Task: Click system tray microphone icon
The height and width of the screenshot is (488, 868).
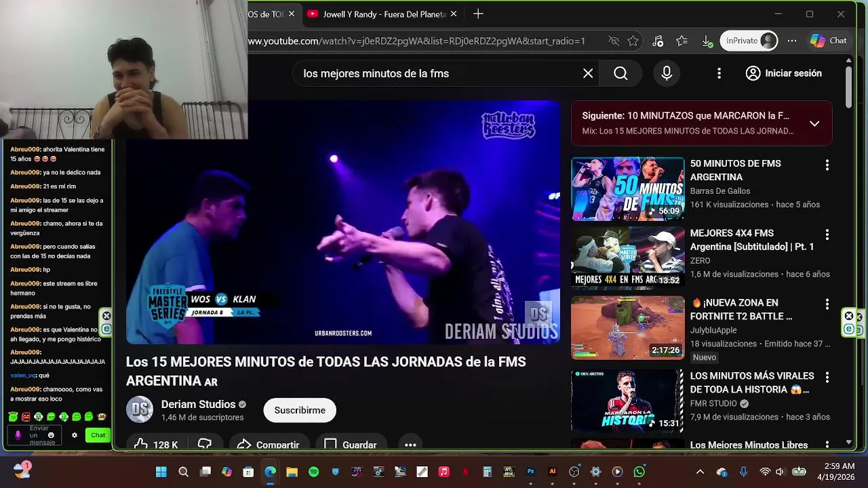Action: click(744, 472)
